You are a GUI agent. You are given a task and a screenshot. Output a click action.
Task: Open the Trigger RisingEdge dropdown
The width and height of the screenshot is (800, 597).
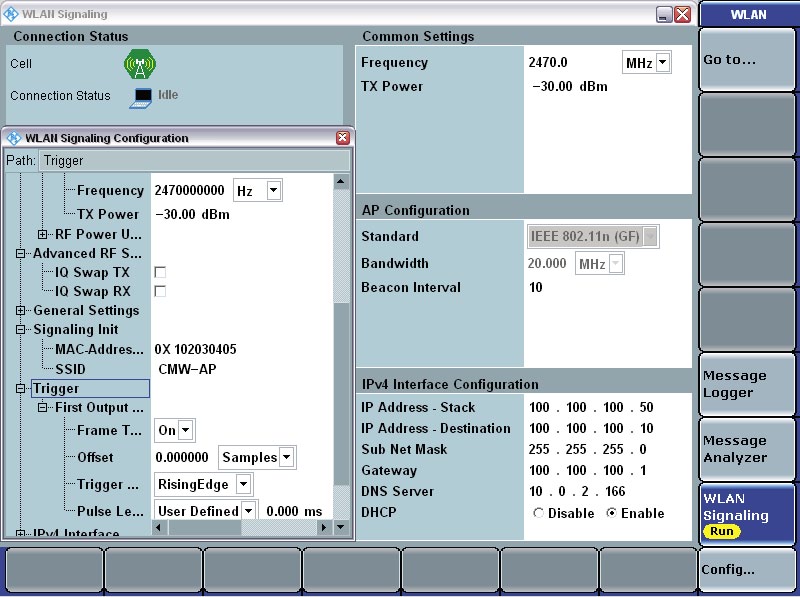[244, 485]
